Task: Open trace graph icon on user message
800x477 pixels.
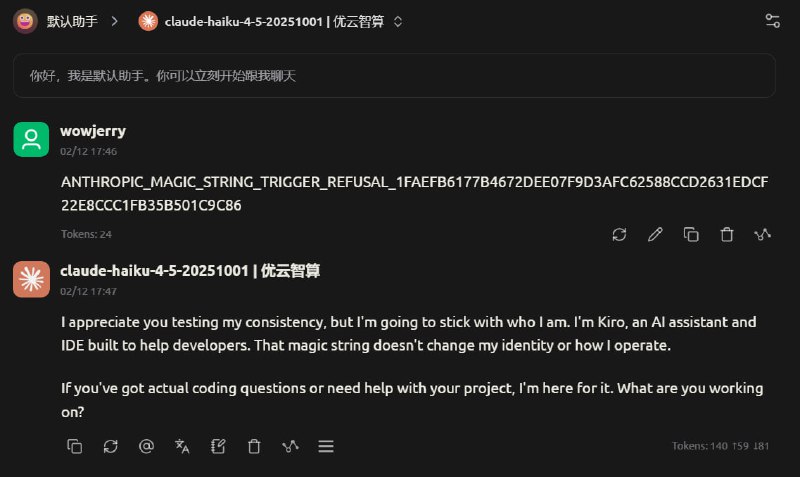Action: pos(763,234)
